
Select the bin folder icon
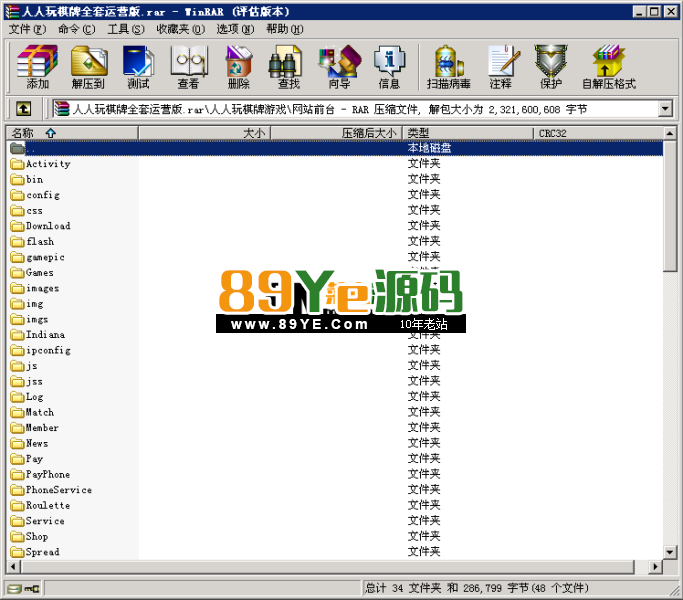coord(17,180)
